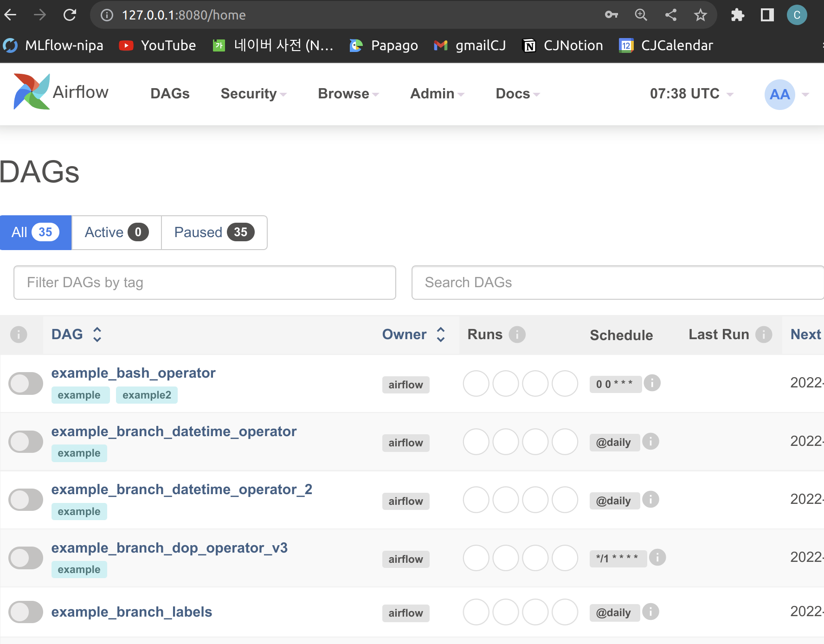Click the example2 tag on example_bash_operator

[147, 395]
